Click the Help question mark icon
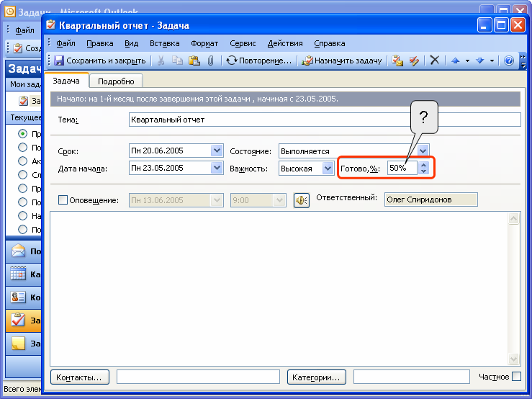532x399 pixels. (x=508, y=60)
